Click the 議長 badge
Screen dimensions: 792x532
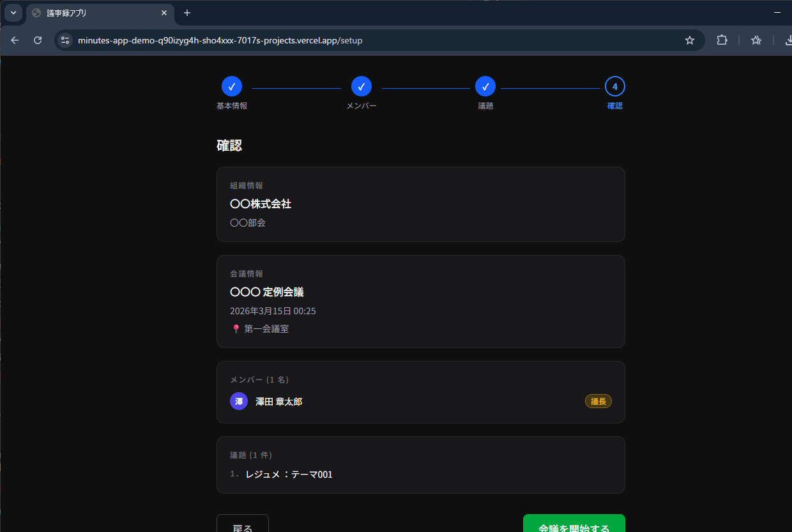[x=598, y=401]
